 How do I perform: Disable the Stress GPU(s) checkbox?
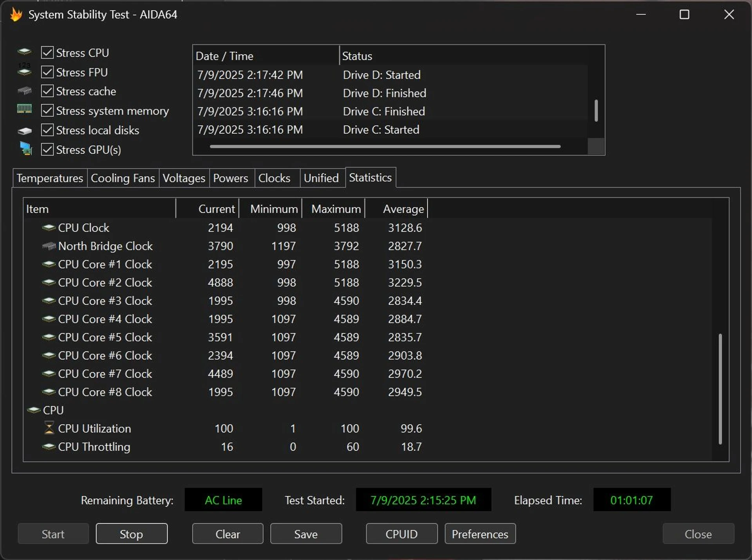point(47,149)
